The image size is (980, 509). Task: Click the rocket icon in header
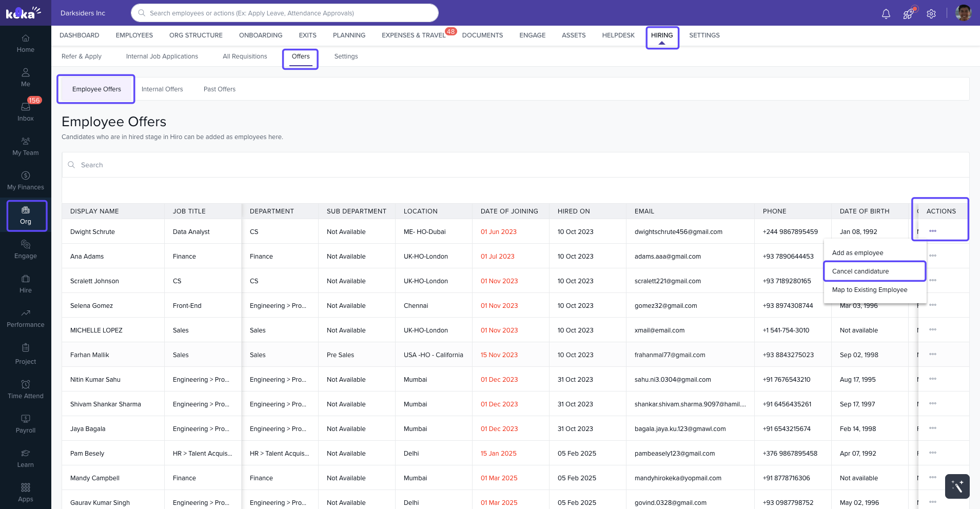pyautogui.click(x=908, y=14)
